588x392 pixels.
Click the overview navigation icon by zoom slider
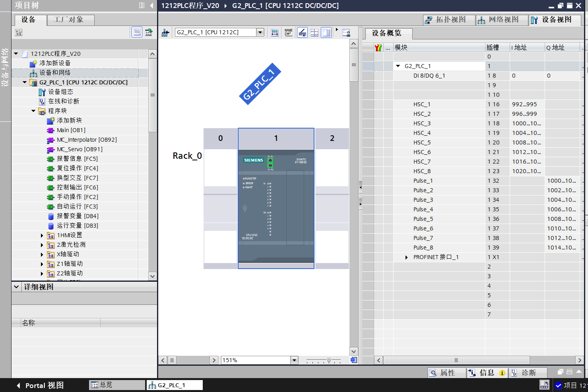point(353,360)
